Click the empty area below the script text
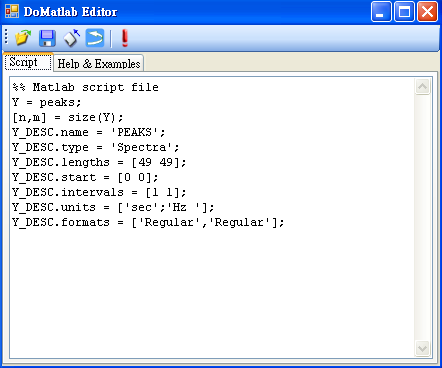This screenshot has height=368, width=442. [212, 293]
